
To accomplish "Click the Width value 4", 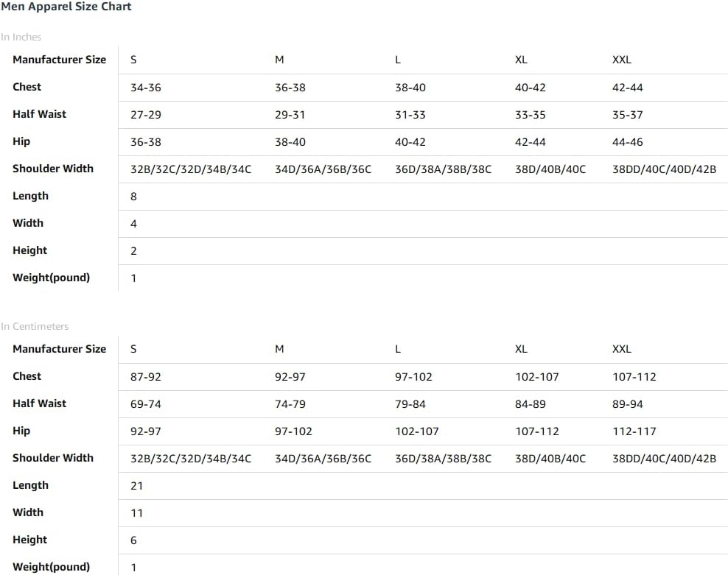I will [x=133, y=224].
